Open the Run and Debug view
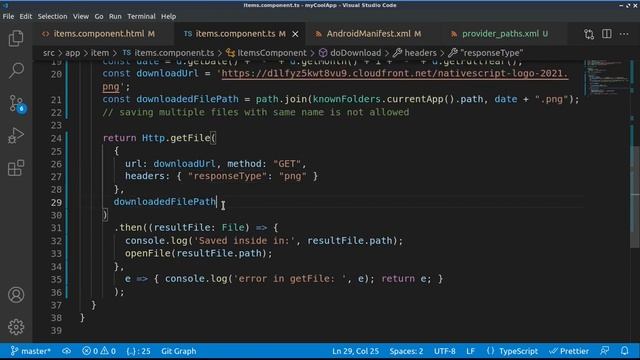This screenshot has width=640, height=360. (16, 136)
